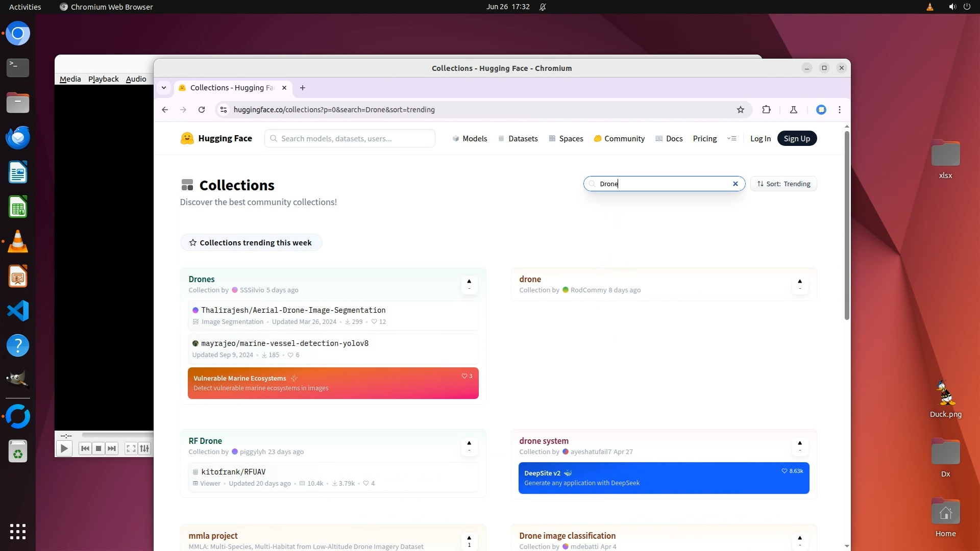Screen dimensions: 980x551
Task: Open the Chromium extensions puzzle icon
Action: (766, 110)
